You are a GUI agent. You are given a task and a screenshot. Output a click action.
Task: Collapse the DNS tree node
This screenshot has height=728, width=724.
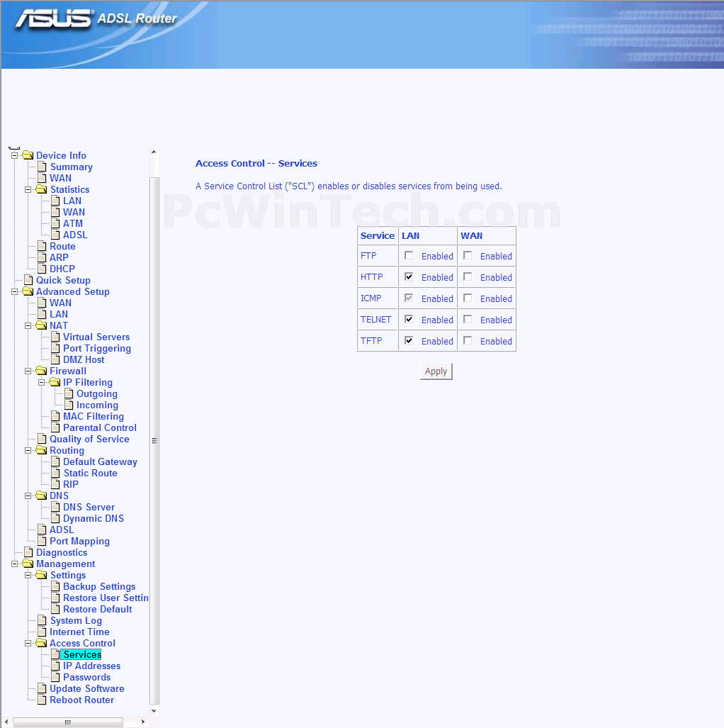pos(28,495)
